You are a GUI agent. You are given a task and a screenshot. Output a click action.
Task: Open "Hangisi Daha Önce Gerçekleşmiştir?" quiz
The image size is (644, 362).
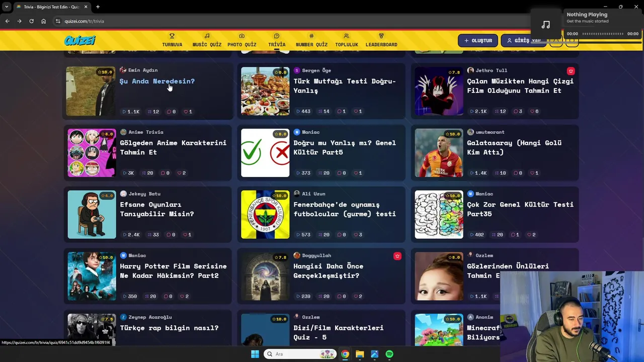328,270
